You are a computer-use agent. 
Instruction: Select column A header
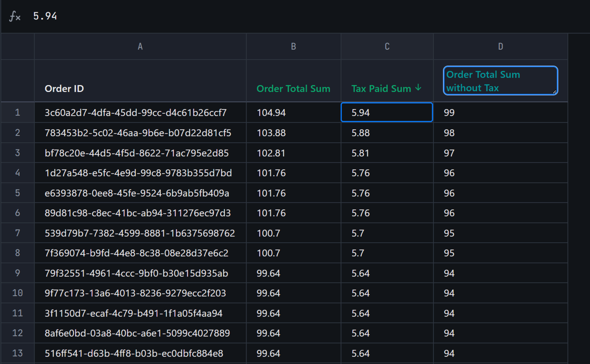(x=140, y=46)
